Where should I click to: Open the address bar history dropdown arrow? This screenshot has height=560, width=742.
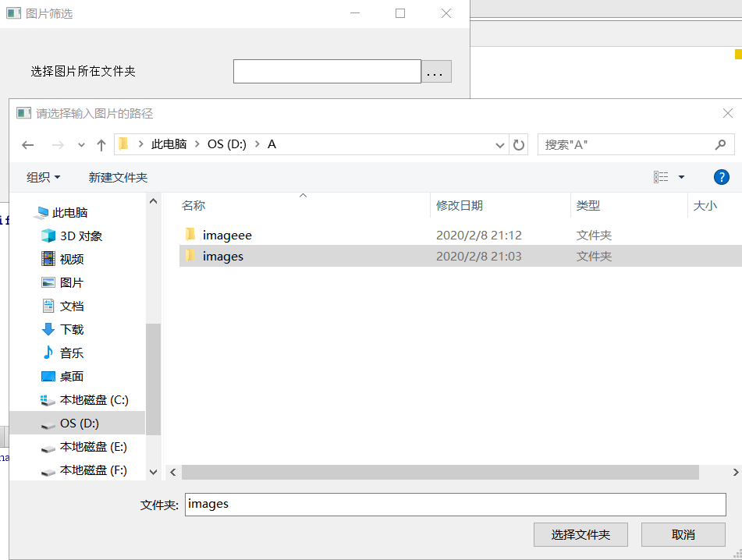[499, 144]
